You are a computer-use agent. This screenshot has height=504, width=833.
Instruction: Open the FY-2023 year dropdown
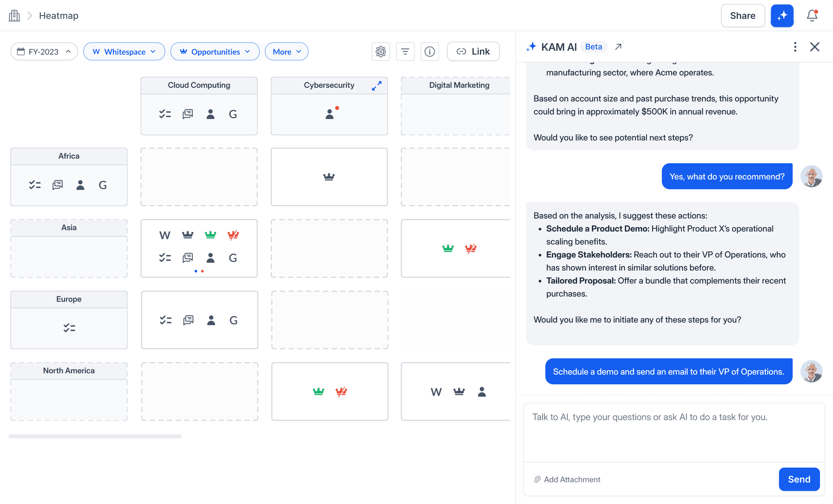click(x=44, y=52)
